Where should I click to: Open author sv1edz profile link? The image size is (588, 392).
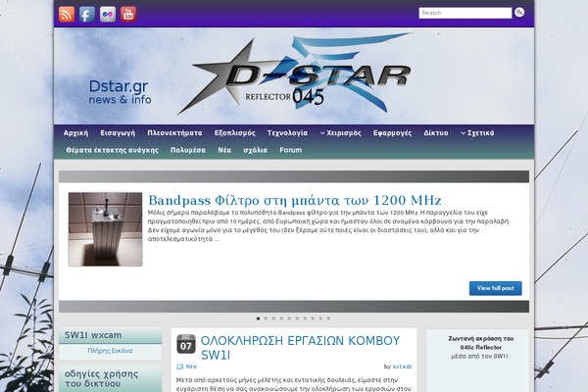click(x=402, y=367)
